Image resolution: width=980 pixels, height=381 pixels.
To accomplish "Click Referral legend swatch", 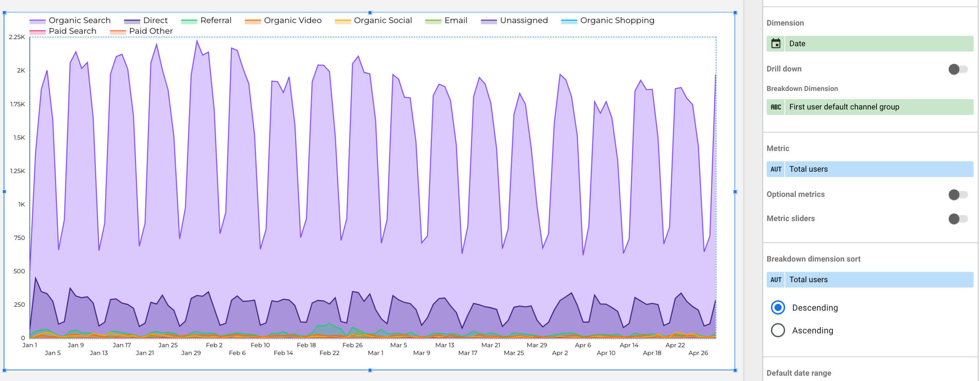I will tap(189, 21).
